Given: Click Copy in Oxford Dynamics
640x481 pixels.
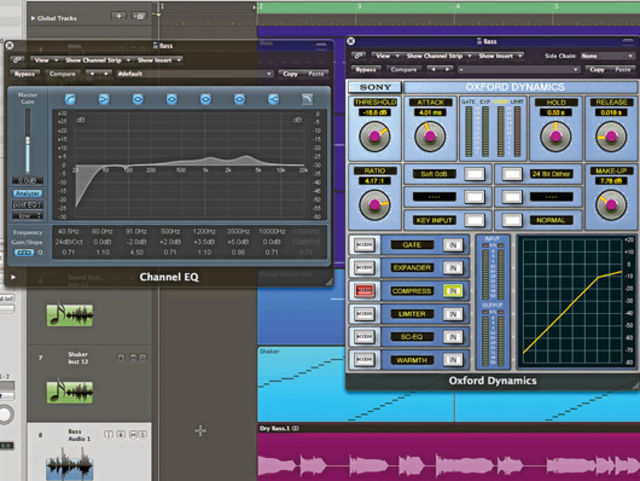Looking at the screenshot, I should 597,69.
